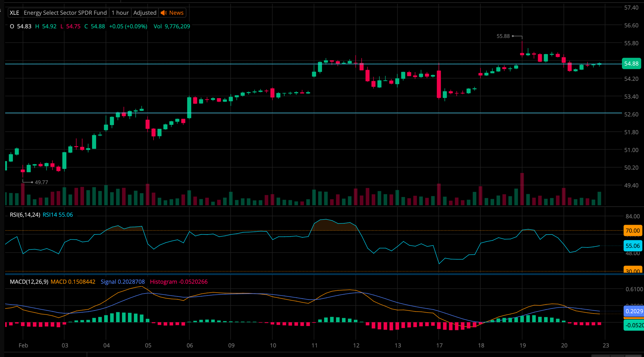This screenshot has width=644, height=357.
Task: Click the MACD 0.1508442 legend value
Action: pos(73,282)
